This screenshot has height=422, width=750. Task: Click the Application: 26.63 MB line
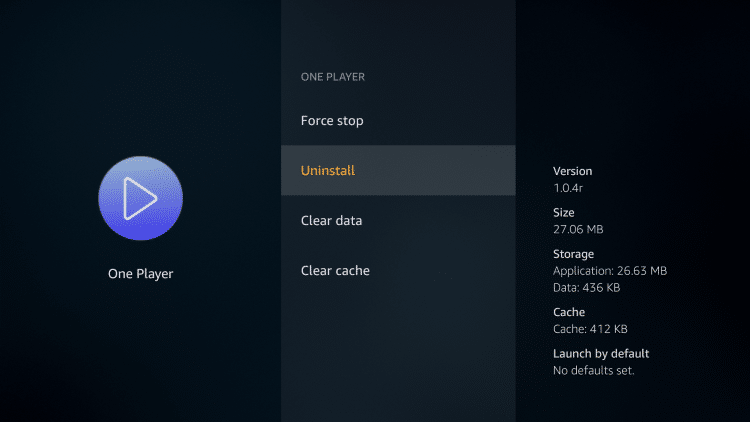(610, 271)
